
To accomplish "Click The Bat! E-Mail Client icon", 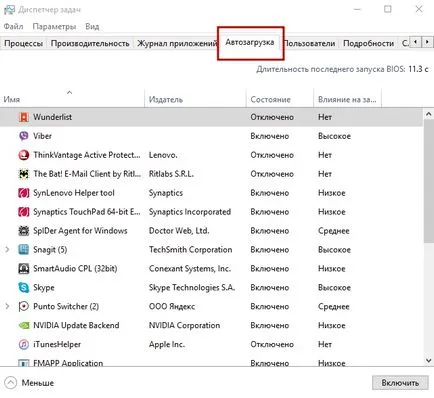I will pyautogui.click(x=23, y=174).
